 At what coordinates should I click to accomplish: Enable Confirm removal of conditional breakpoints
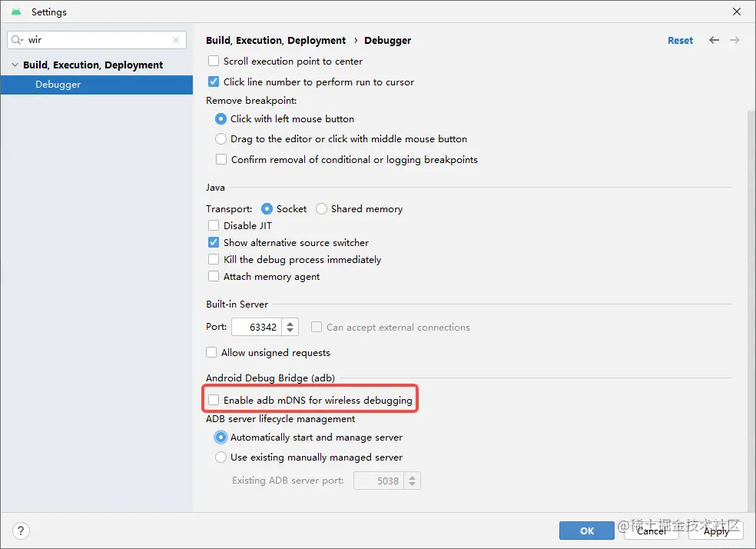point(220,159)
